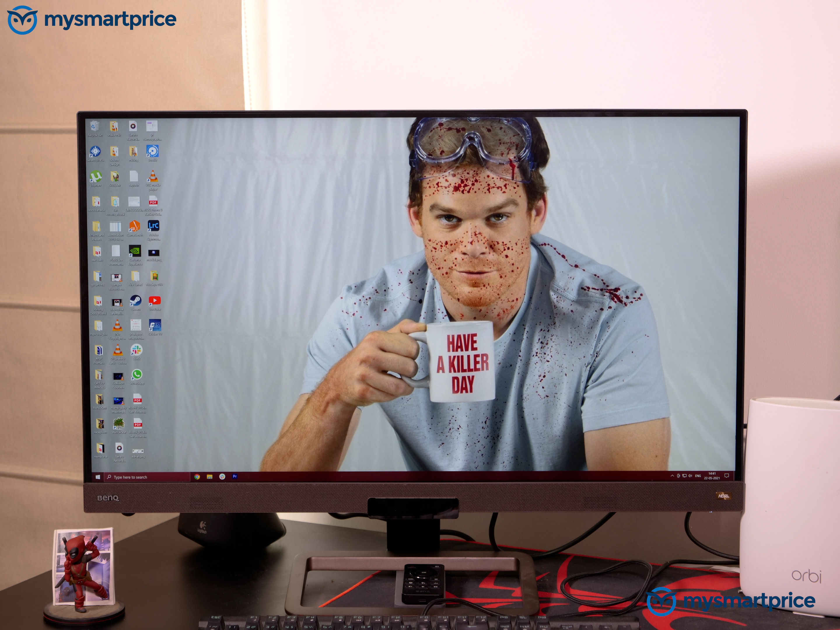Open the mpv-x86_64 folder
This screenshot has width=840, height=630.
[98, 328]
